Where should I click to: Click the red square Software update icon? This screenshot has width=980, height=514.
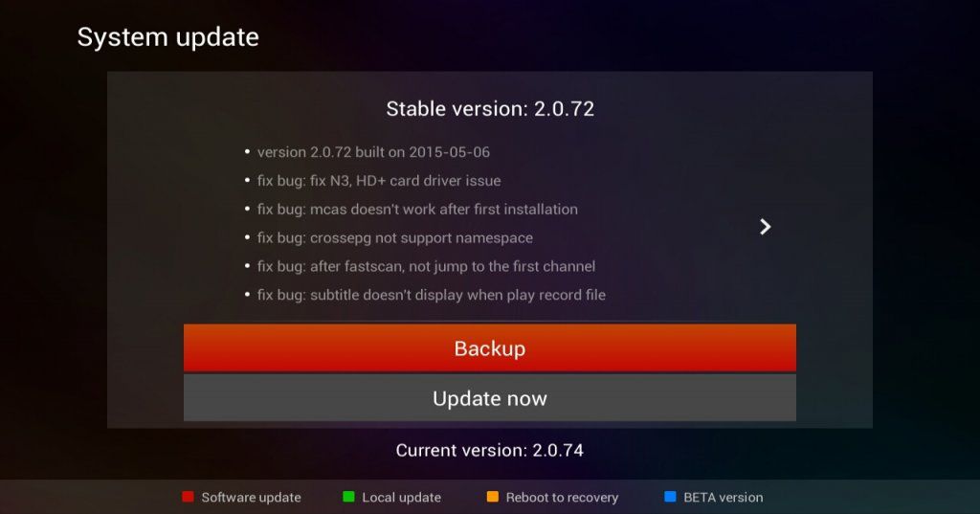pos(188,497)
